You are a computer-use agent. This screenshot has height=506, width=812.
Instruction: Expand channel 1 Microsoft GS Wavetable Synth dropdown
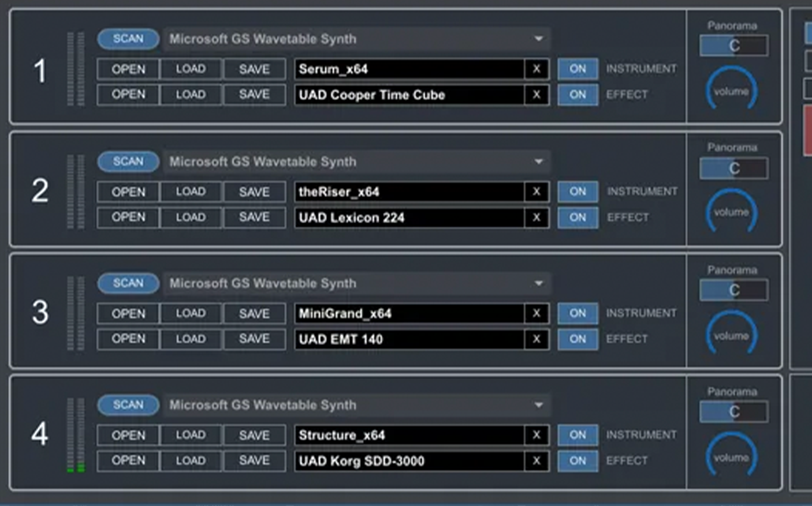point(538,39)
